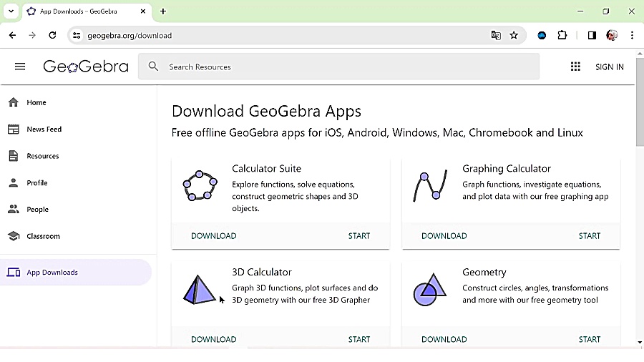Open a new browser tab
Viewport: 644px width, 362px height.
163,11
